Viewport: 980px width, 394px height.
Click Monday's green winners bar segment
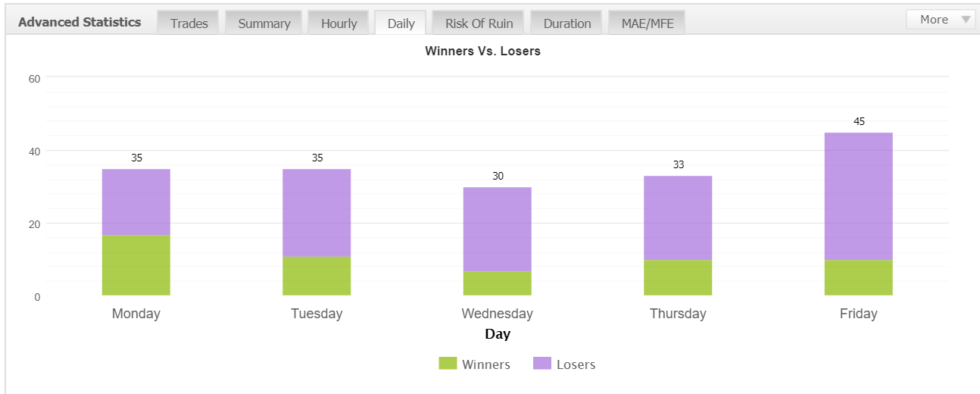(136, 265)
